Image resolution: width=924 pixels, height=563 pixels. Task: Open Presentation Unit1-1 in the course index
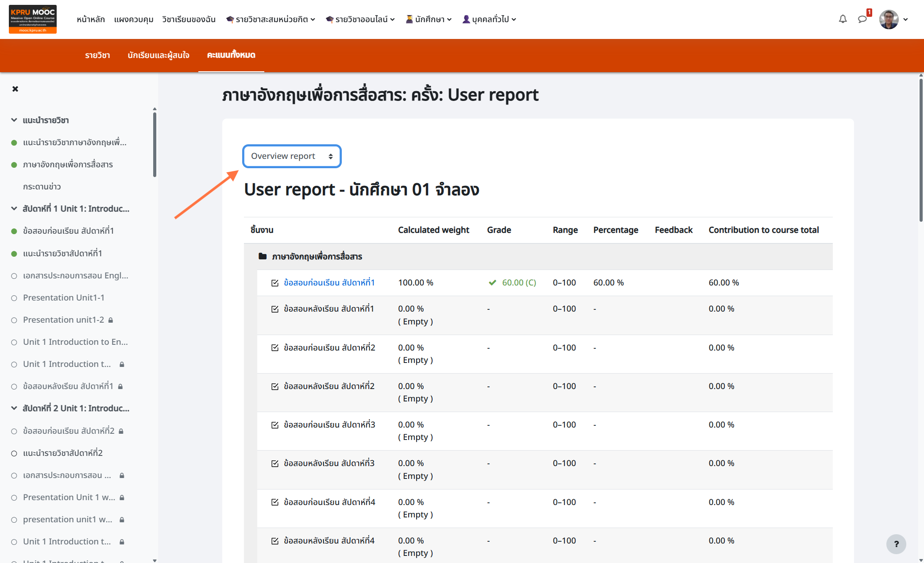[64, 298]
